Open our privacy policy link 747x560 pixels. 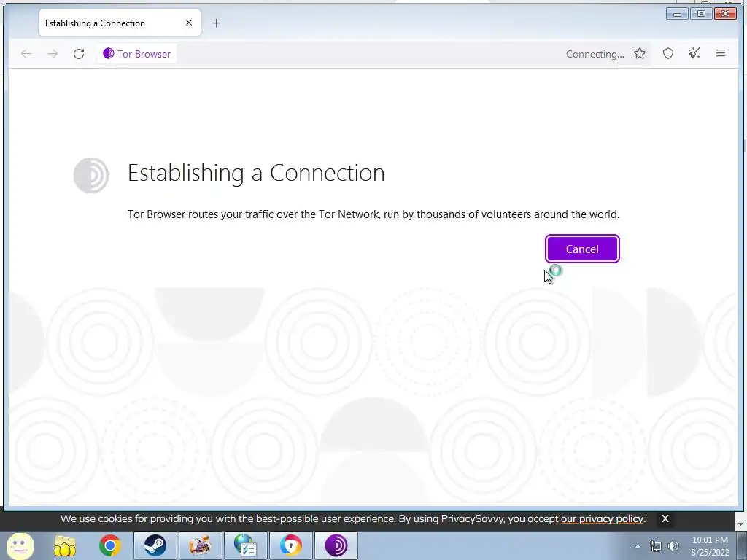[602, 518]
